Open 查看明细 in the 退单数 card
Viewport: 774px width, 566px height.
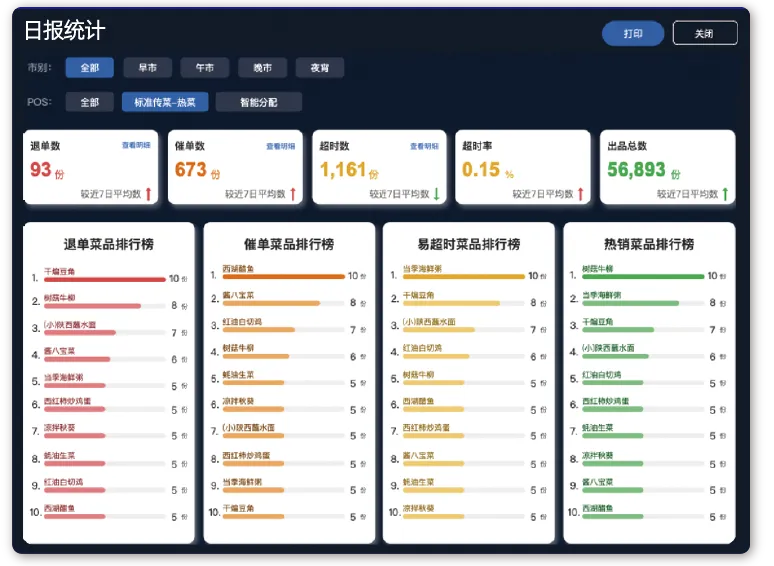(x=136, y=145)
